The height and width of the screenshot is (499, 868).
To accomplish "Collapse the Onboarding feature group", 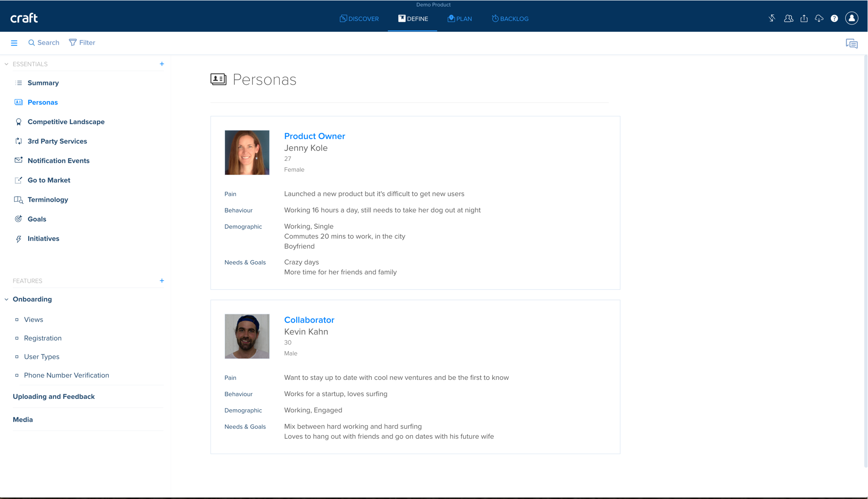I will click(6, 300).
